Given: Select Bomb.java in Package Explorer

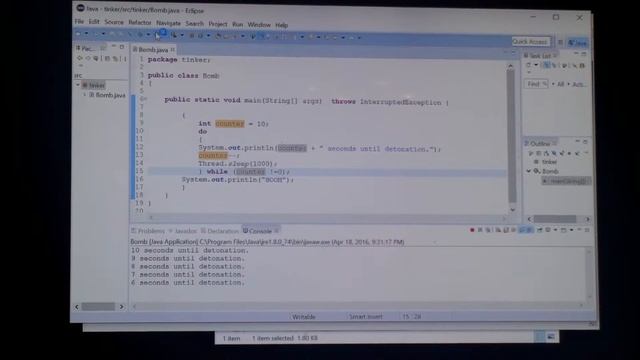Looking at the screenshot, I should point(107,95).
